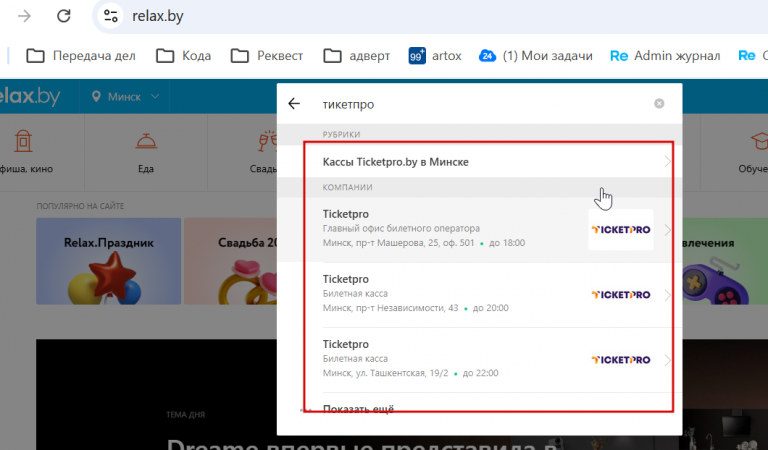Image resolution: width=768 pixels, height=450 pixels.
Task: Click the location pin icon beside Минск
Action: 96,96
